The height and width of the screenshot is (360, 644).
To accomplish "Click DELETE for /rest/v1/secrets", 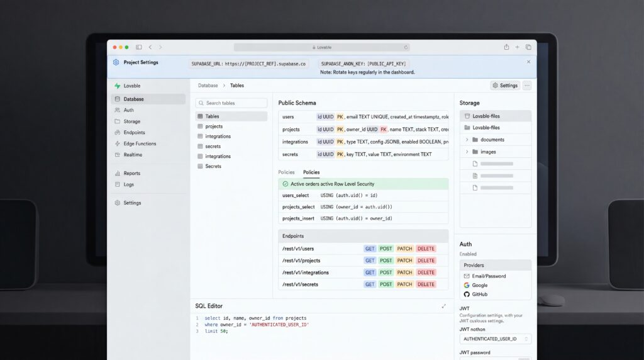I will [426, 284].
